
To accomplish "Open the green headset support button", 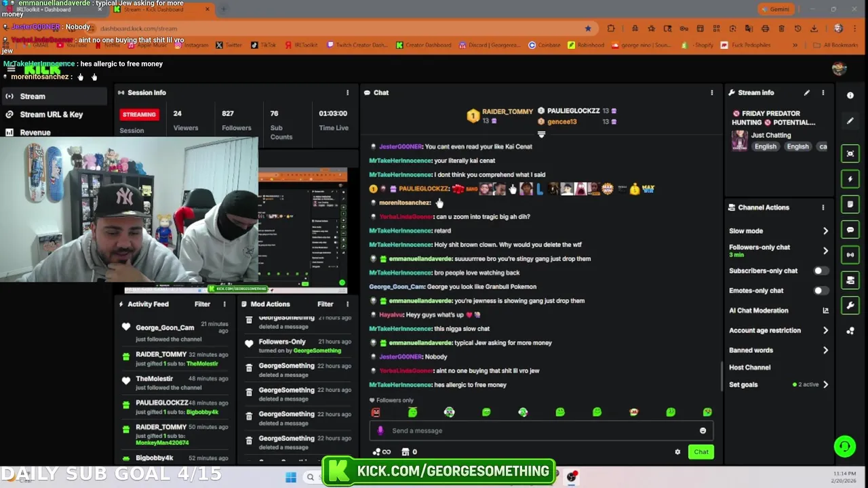I will (x=844, y=446).
